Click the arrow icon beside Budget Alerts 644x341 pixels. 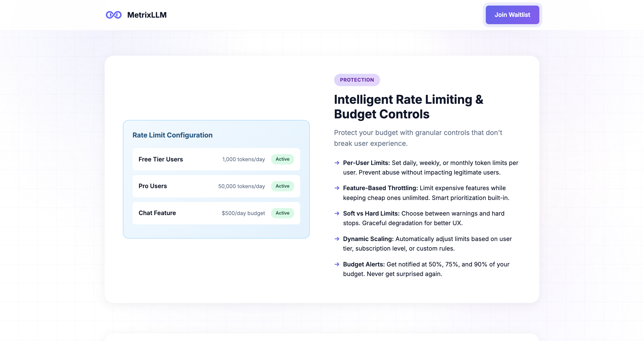[337, 264]
